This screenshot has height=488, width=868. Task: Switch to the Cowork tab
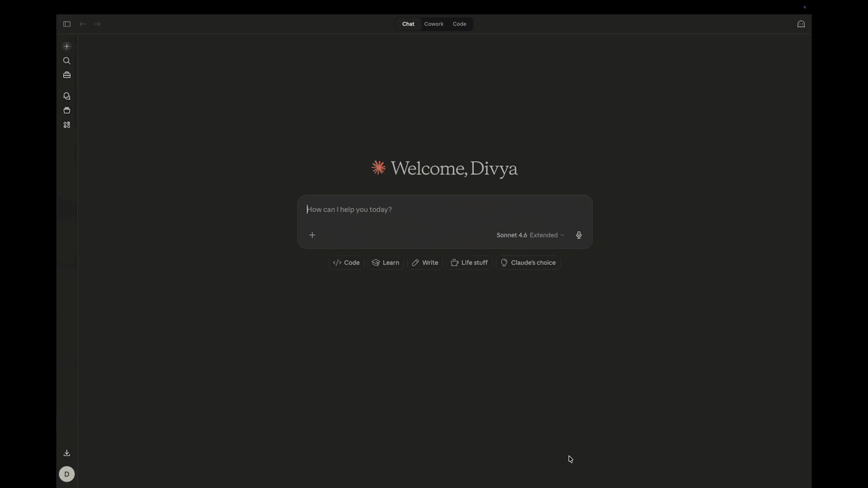coord(434,24)
